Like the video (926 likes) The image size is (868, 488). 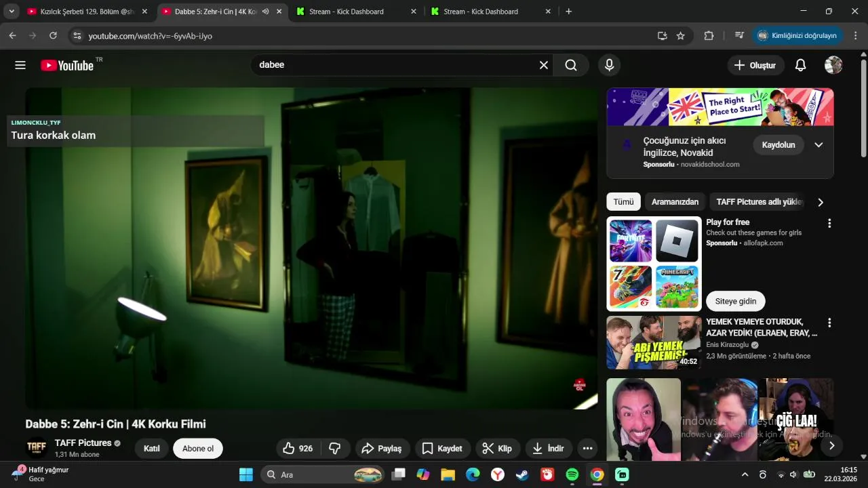pos(298,448)
